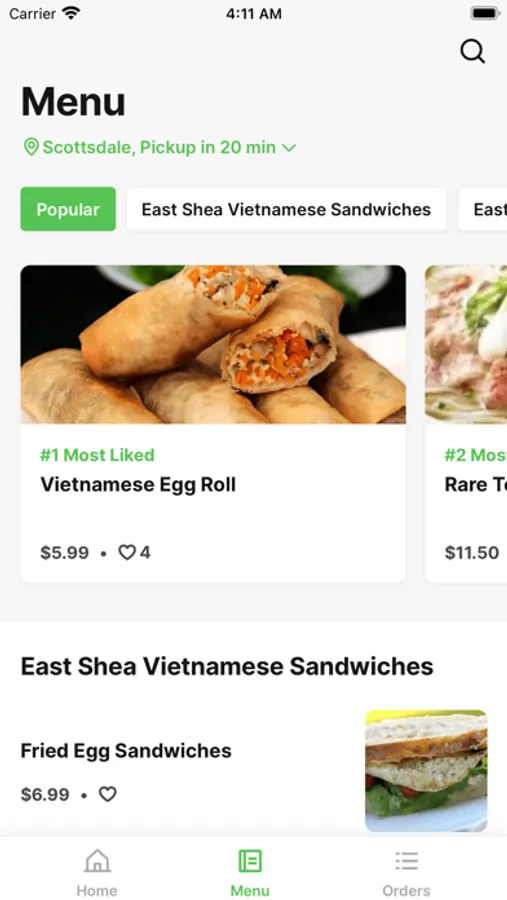507x900 pixels.
Task: Tap the Home house icon
Action: pyautogui.click(x=97, y=861)
